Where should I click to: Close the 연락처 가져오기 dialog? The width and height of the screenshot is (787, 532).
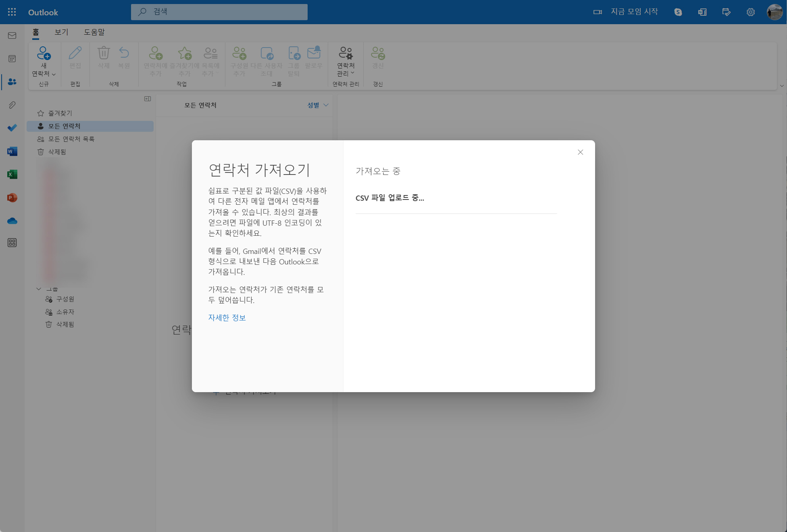coord(580,152)
